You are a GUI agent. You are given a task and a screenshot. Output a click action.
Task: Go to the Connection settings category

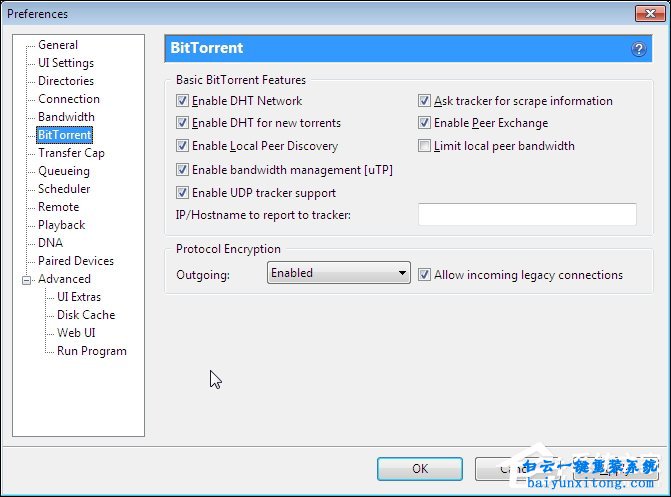pos(69,99)
